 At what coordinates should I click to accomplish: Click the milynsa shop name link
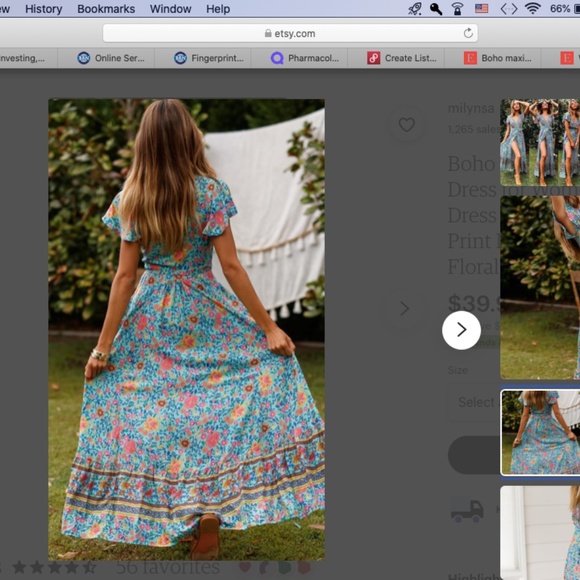point(471,108)
